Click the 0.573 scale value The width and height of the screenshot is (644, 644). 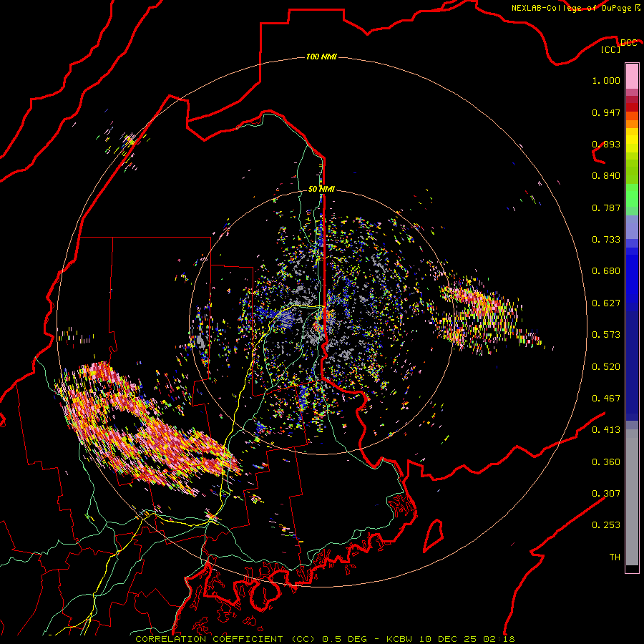pyautogui.click(x=606, y=335)
